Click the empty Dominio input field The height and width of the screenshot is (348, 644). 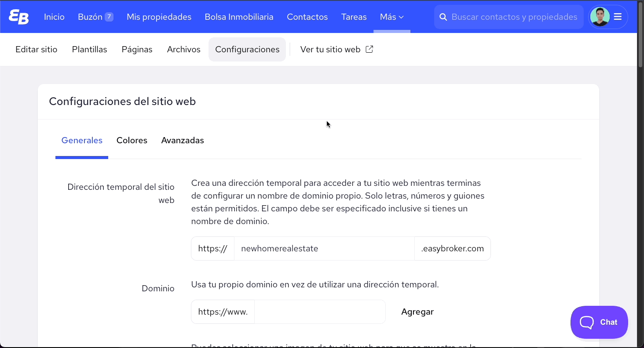coord(320,312)
